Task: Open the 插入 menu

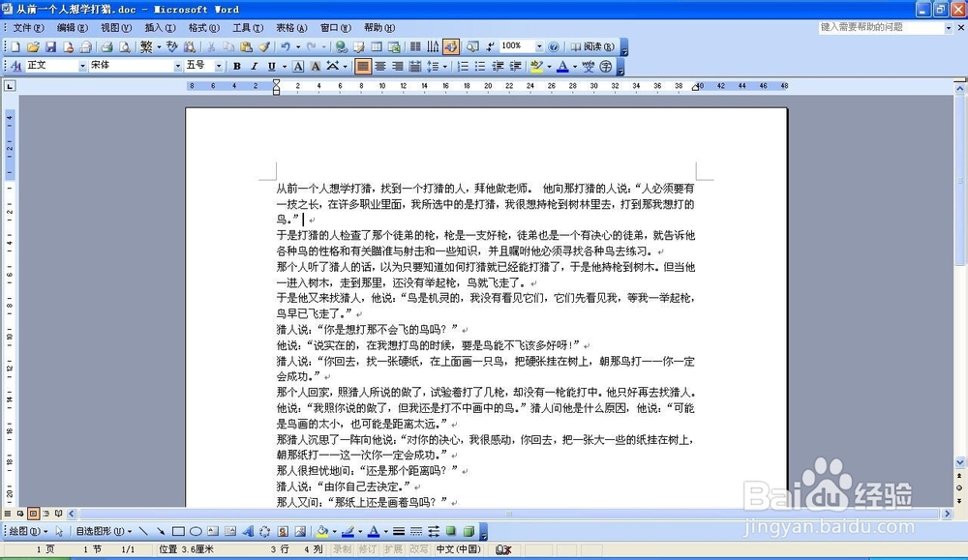Action: [160, 28]
